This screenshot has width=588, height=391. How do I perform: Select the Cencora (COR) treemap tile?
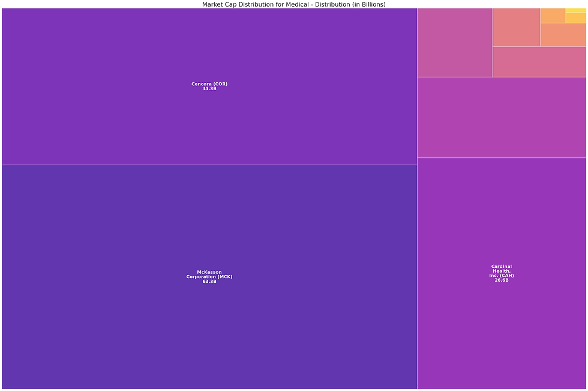pyautogui.click(x=209, y=86)
